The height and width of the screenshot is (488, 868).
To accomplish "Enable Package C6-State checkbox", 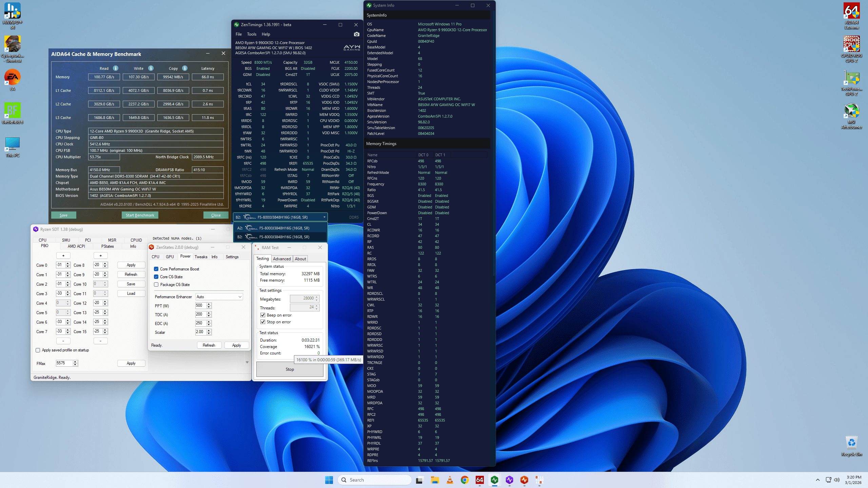I will (156, 285).
